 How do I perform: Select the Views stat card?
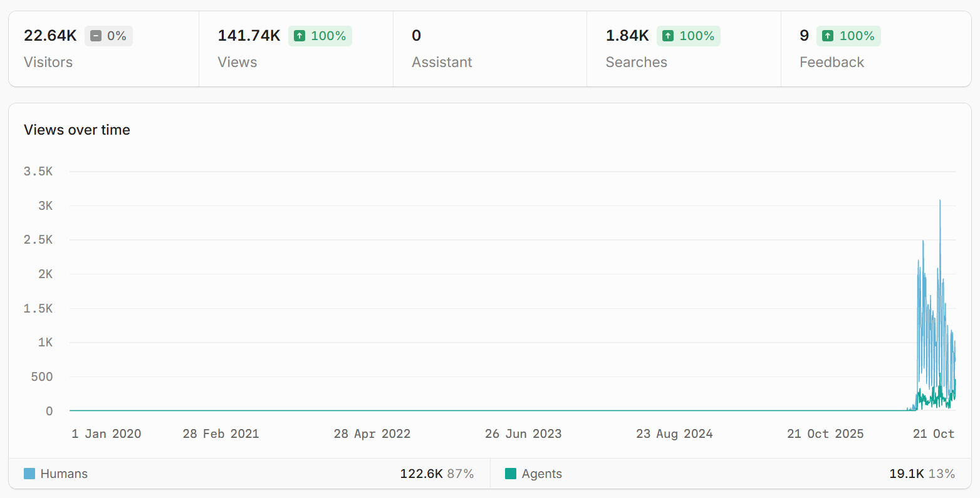[296, 49]
